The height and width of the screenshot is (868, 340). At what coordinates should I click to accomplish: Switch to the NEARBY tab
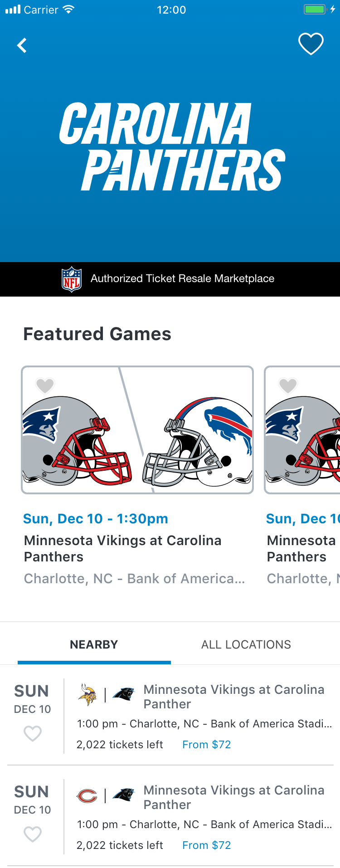pos(94,644)
